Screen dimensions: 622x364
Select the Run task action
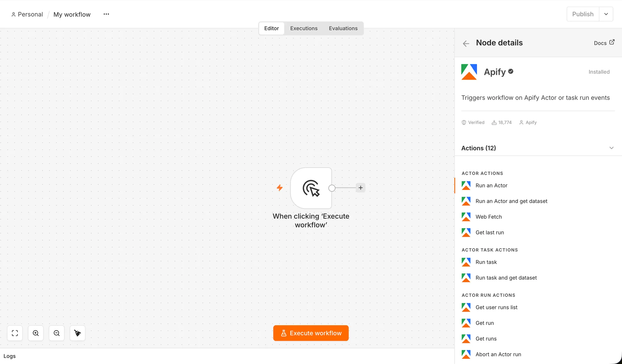click(x=538, y=262)
